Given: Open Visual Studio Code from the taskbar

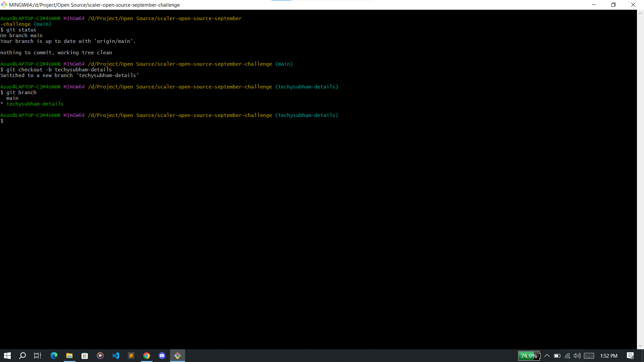Looking at the screenshot, I should 116,356.
